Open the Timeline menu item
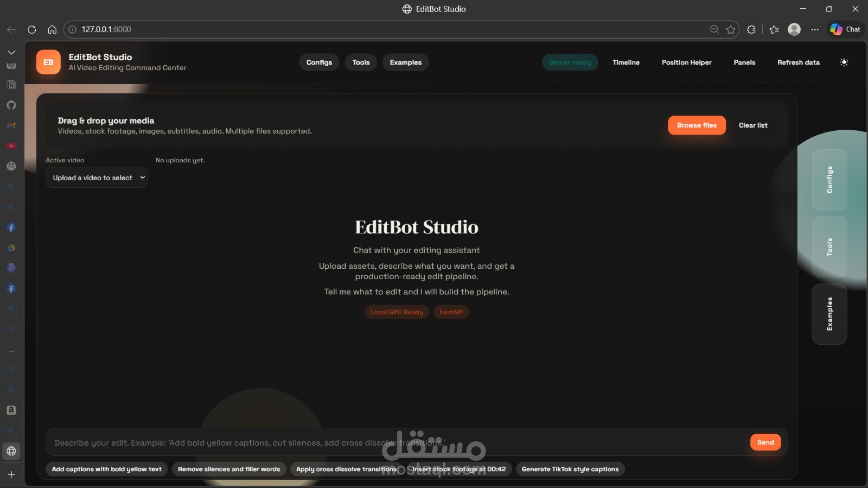Viewport: 868px width, 488px height. pos(626,62)
